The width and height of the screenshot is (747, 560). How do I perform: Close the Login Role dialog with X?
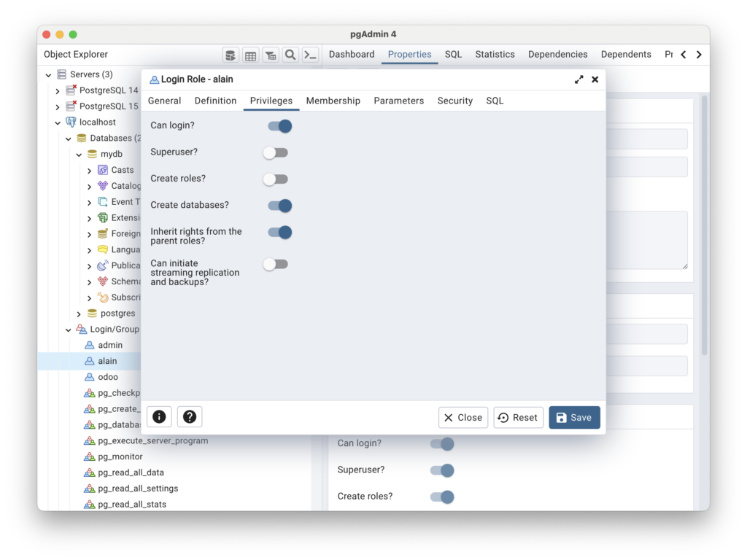click(595, 79)
